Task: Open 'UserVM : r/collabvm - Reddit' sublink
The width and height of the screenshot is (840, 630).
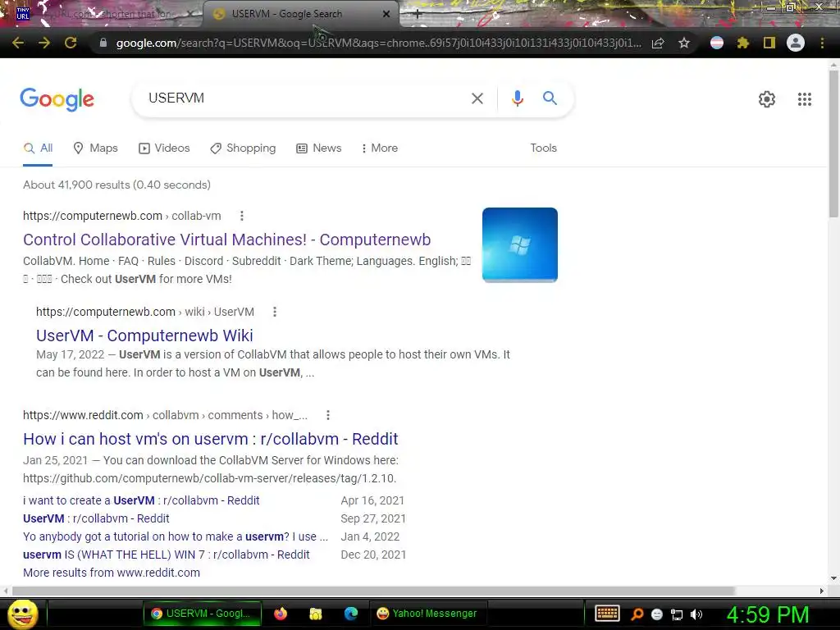Action: 96,519
